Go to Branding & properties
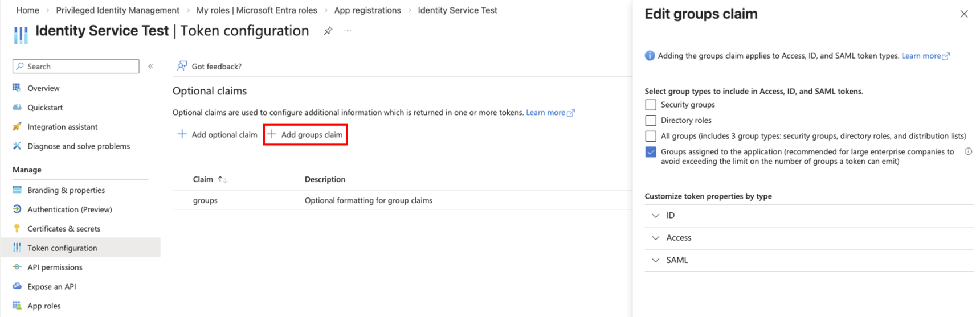Image resolution: width=980 pixels, height=317 pixels. point(66,190)
